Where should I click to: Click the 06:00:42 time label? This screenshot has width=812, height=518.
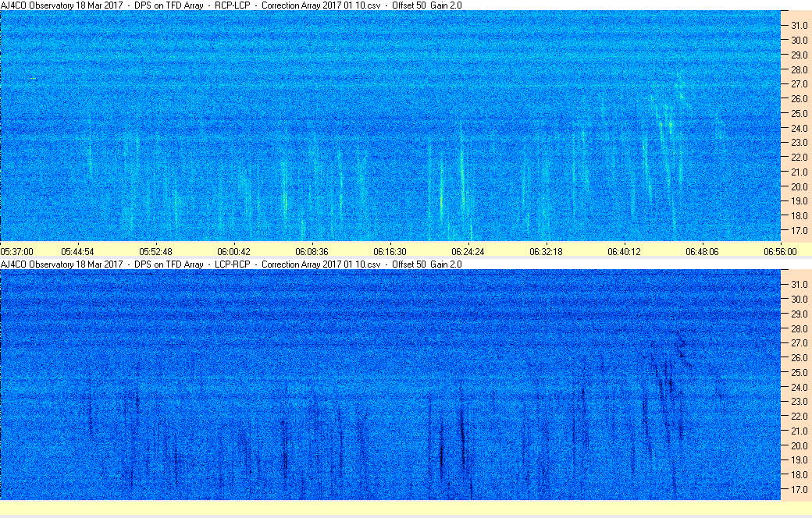[233, 251]
